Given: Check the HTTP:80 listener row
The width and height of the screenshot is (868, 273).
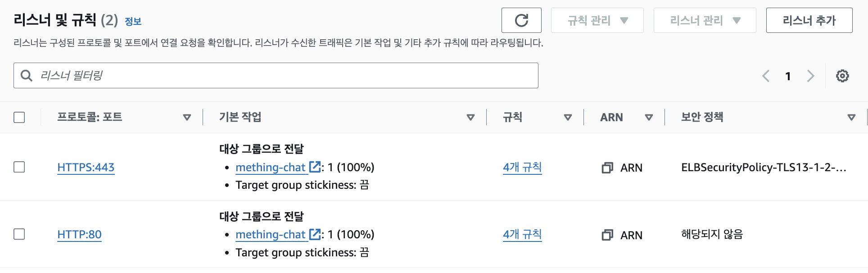Looking at the screenshot, I should tap(19, 234).
